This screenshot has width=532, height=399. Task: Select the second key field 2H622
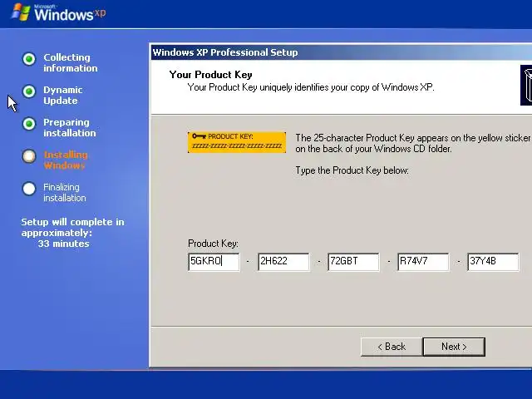[x=283, y=262]
